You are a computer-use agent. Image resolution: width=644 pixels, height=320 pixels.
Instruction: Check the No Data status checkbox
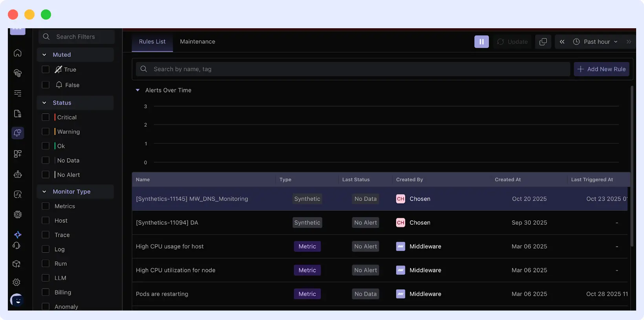[x=46, y=160]
